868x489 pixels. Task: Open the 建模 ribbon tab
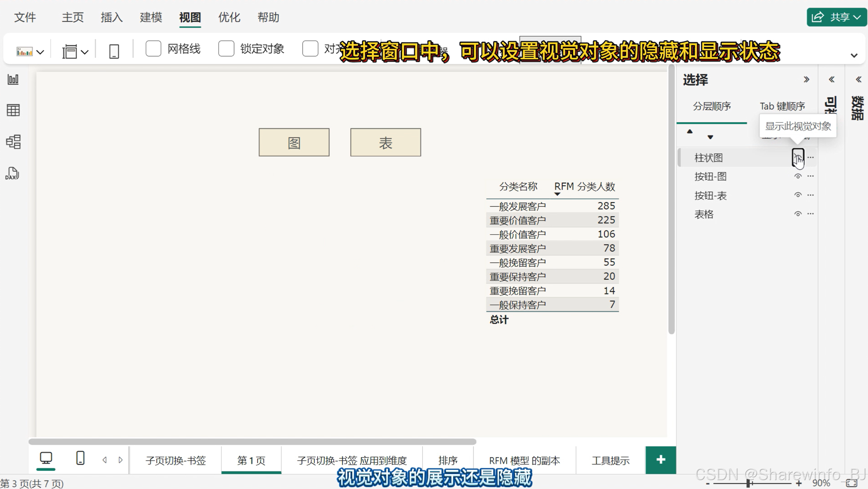point(151,17)
